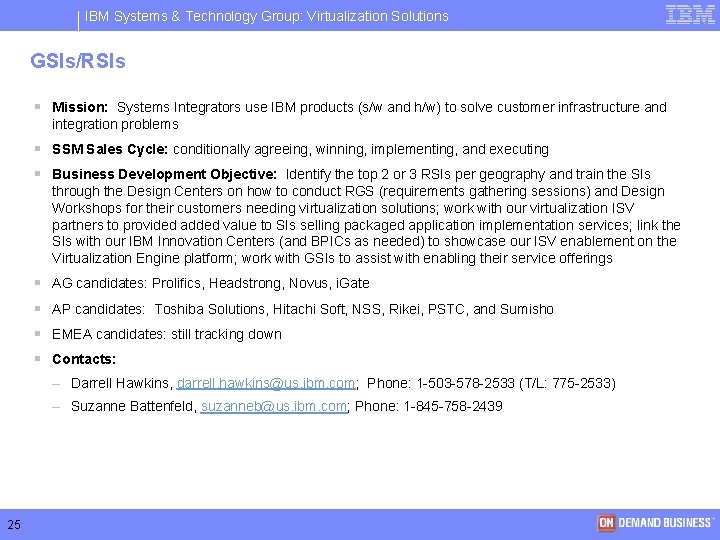Click the IBM logo in header
720x540 pixels.
[x=690, y=15]
